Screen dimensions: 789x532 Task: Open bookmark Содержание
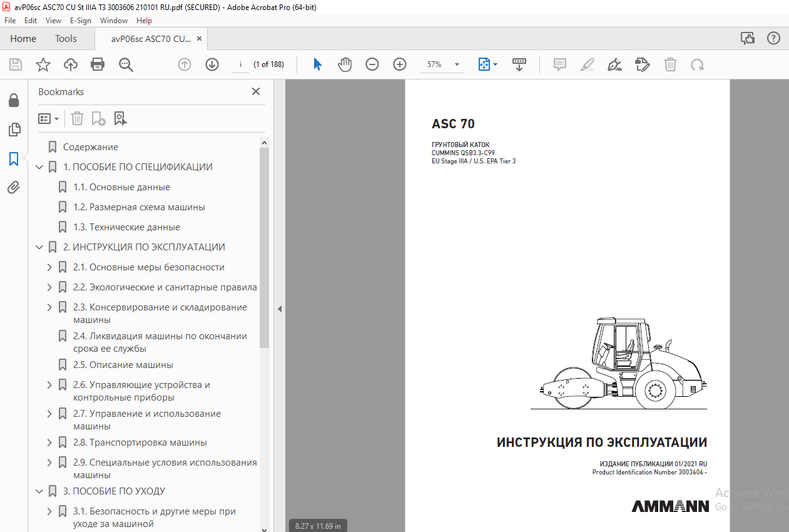pos(91,147)
